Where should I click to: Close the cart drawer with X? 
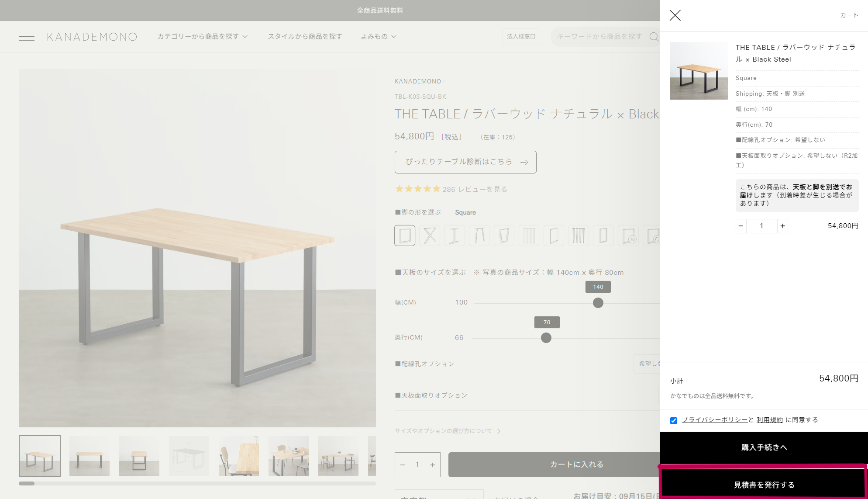(675, 16)
